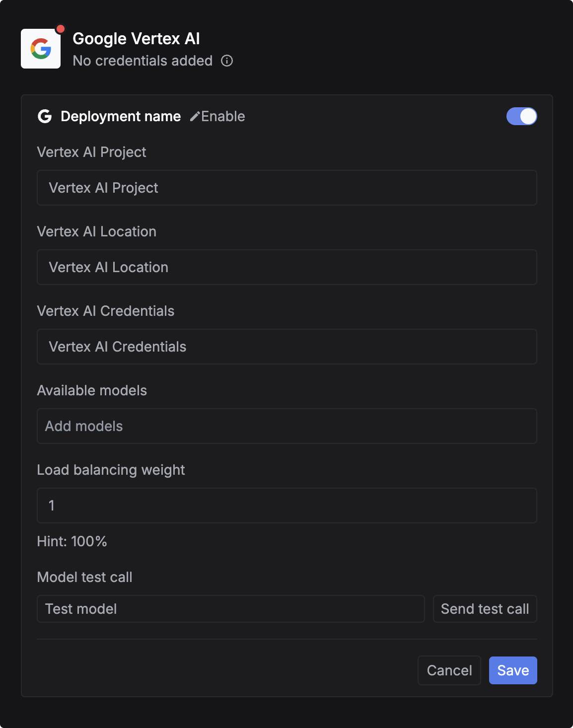Click the Google Vertex AI provider logo
Viewport: 573px width, 728px height.
tap(41, 48)
